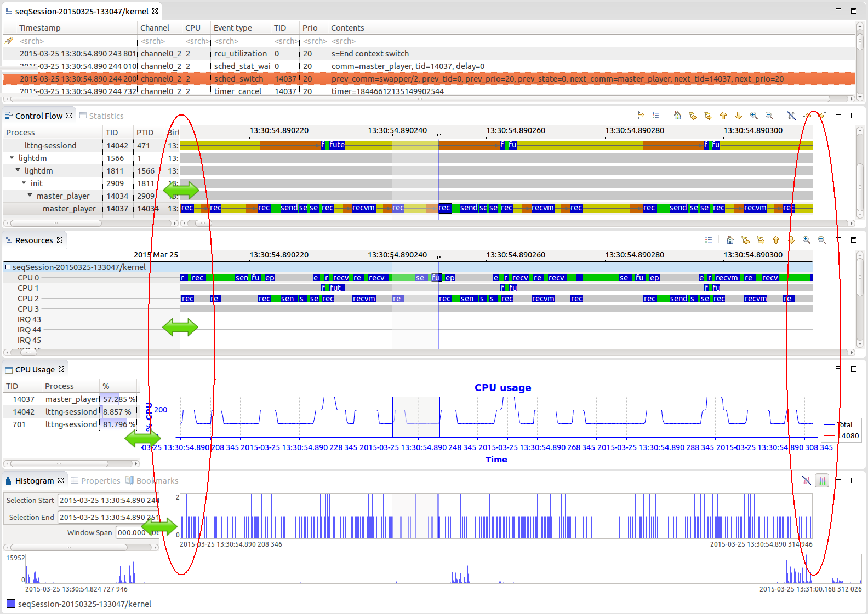This screenshot has height=614, width=868.
Task: Click the Timestamp column header
Action: (39, 28)
